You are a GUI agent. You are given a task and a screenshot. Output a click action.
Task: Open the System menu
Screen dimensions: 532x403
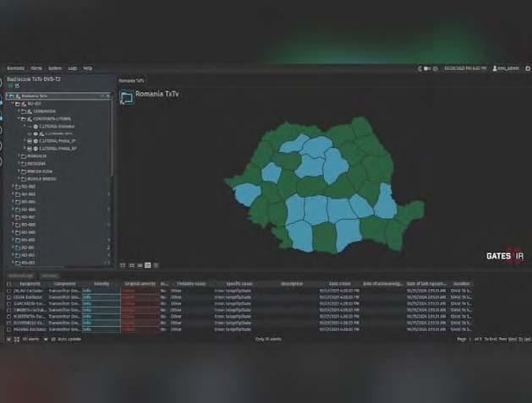click(55, 68)
